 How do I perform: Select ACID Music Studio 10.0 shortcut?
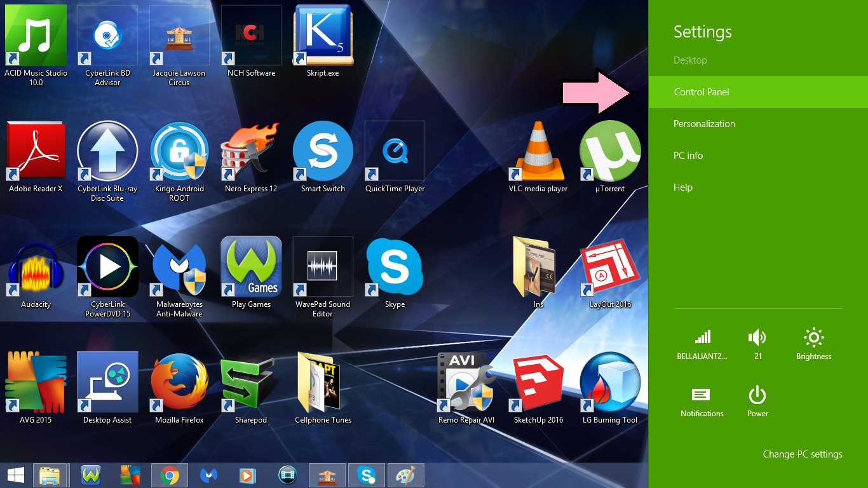[x=36, y=44]
